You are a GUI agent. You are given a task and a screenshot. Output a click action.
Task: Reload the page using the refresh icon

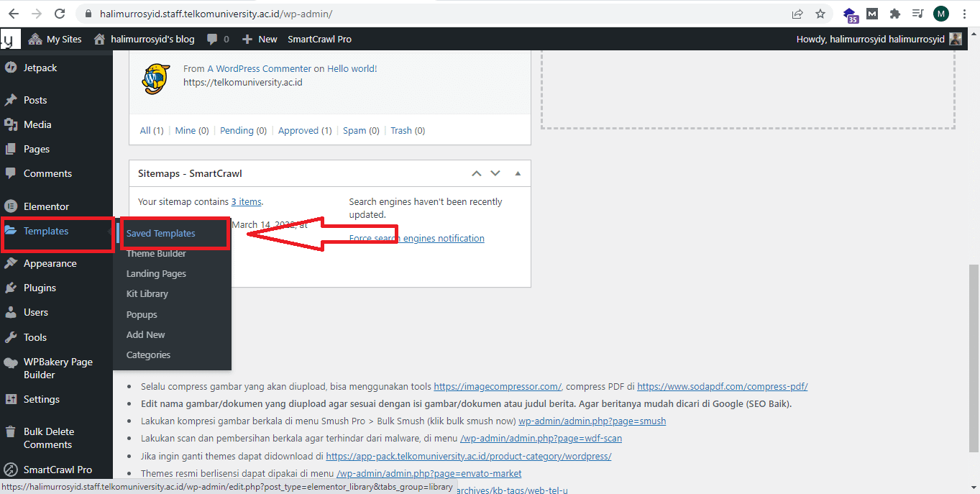click(x=60, y=14)
